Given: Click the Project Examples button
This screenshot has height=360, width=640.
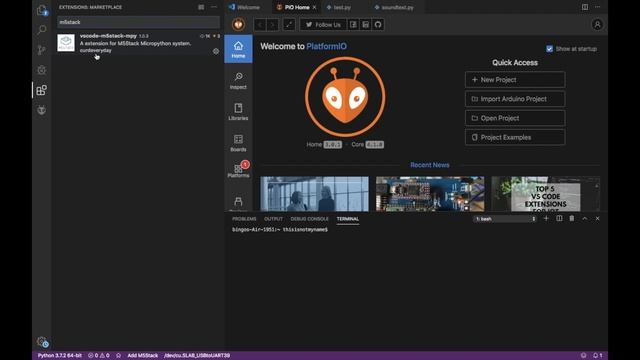Looking at the screenshot, I should (x=515, y=137).
